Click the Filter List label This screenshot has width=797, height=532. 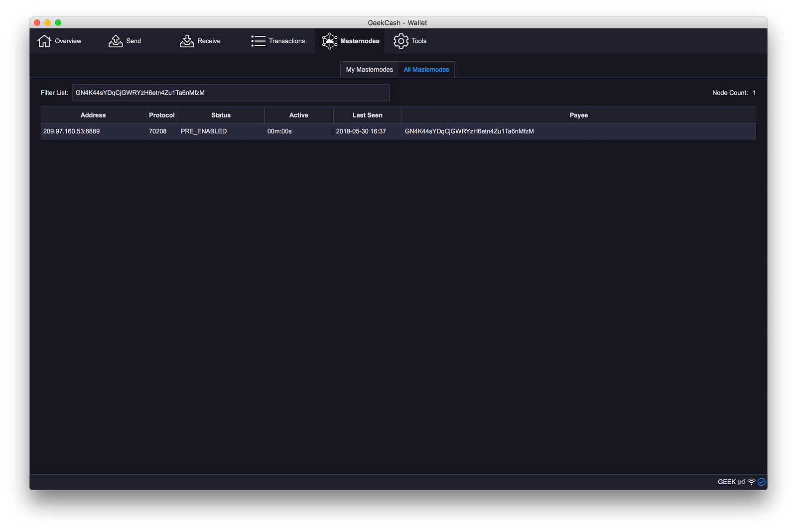click(54, 93)
